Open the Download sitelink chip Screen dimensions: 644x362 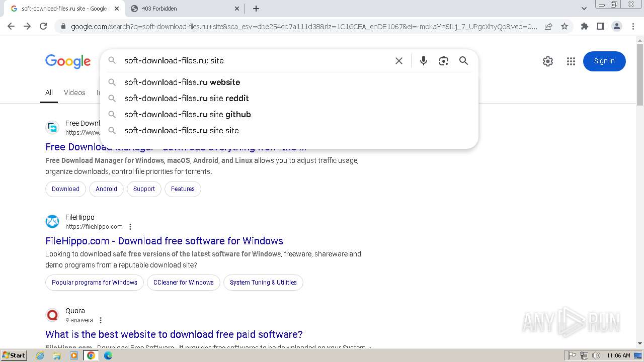pos(65,189)
